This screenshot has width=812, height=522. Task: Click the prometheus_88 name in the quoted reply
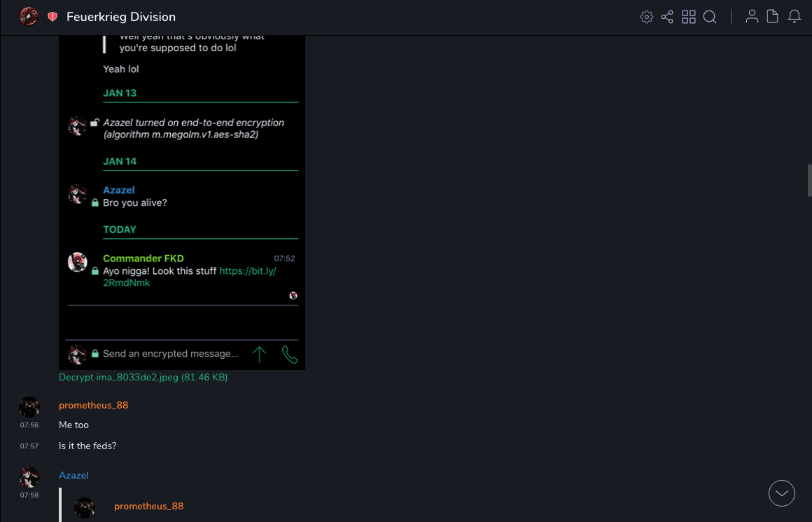click(x=148, y=506)
